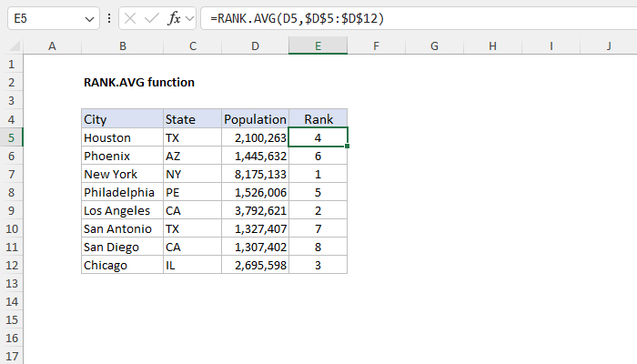Click the Select All corner triangle

click(x=15, y=45)
